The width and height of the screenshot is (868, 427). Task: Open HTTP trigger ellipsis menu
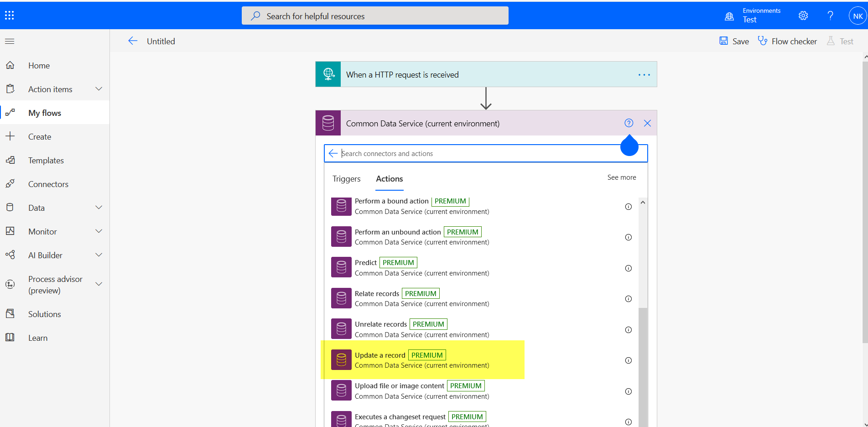[x=644, y=75]
